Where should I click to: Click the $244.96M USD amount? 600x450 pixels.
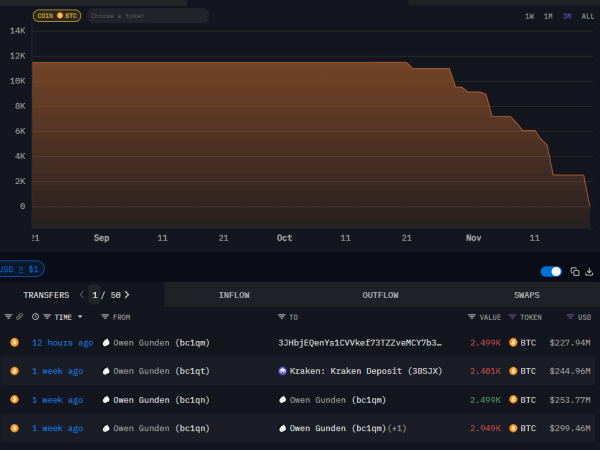tap(570, 371)
